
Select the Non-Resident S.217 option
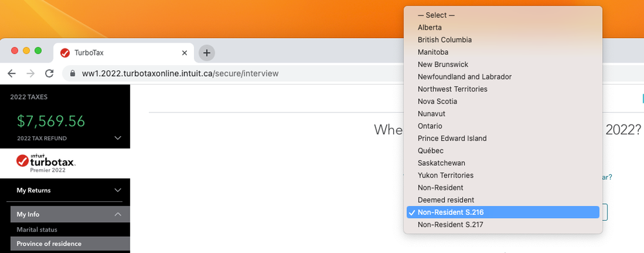(x=503, y=225)
